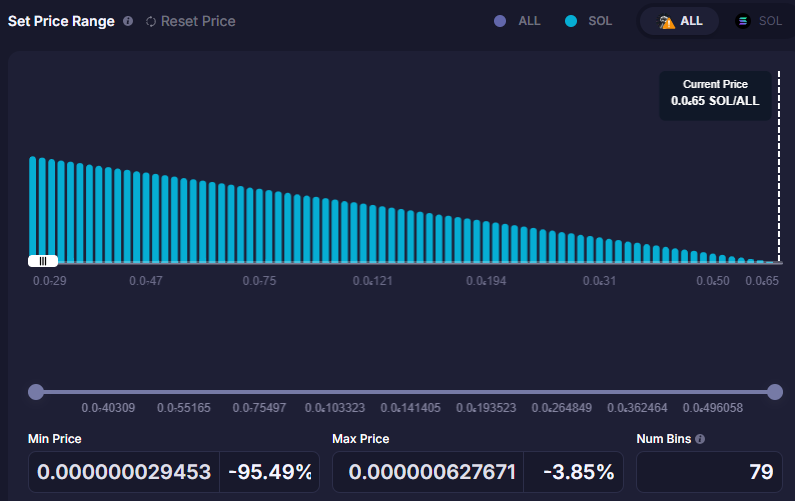Click the Max Price input field
Screen dimensions: 795x501
(428, 472)
